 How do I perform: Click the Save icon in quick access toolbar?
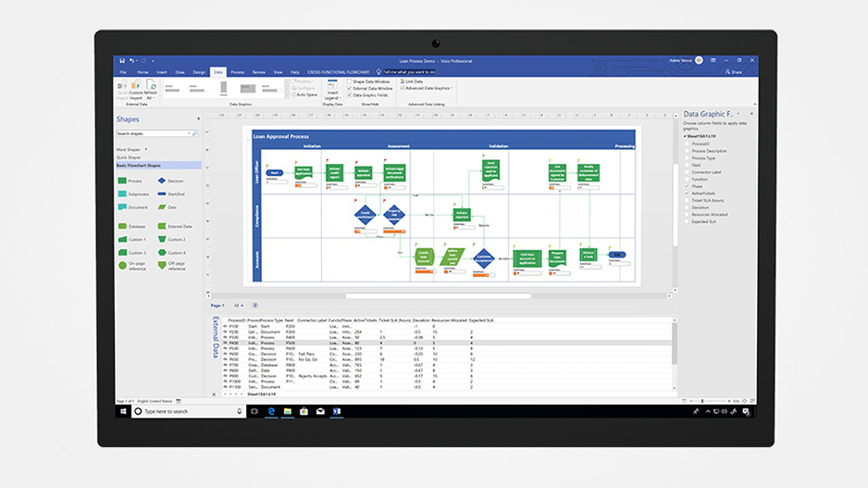click(x=121, y=60)
